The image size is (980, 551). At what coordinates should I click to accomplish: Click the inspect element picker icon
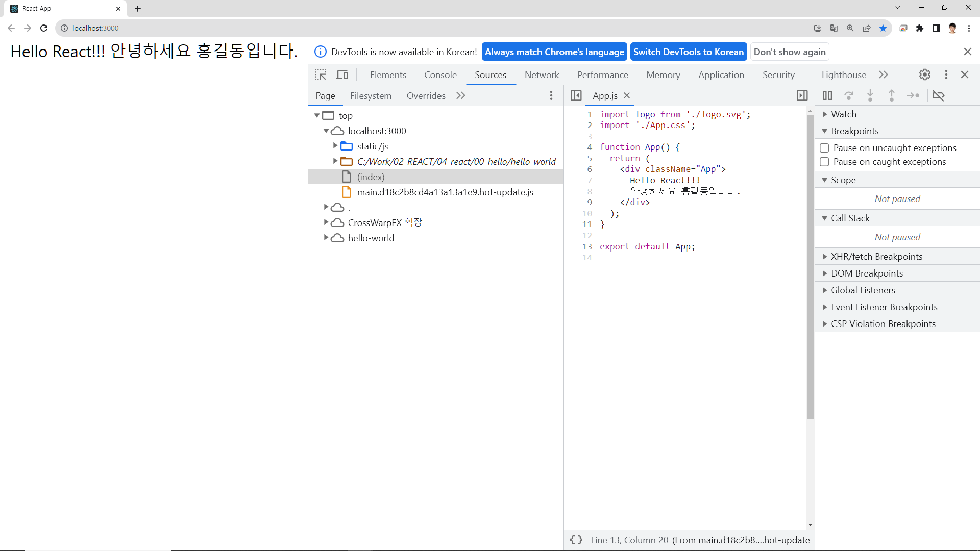coord(321,75)
